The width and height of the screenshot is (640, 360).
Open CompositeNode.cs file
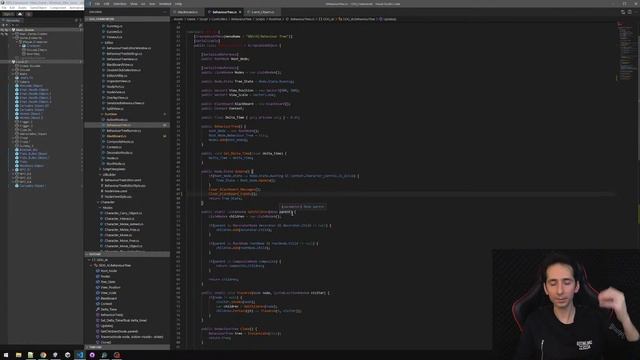point(120,142)
